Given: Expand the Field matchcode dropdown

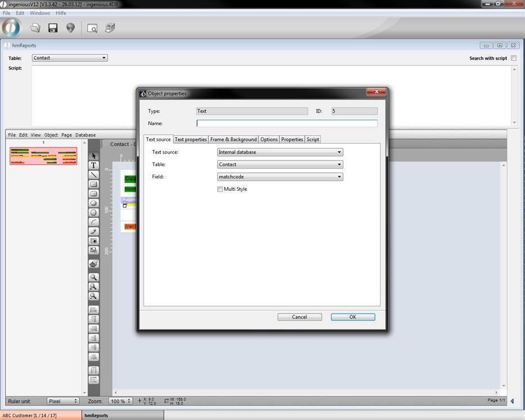Looking at the screenshot, I should pyautogui.click(x=280, y=177).
